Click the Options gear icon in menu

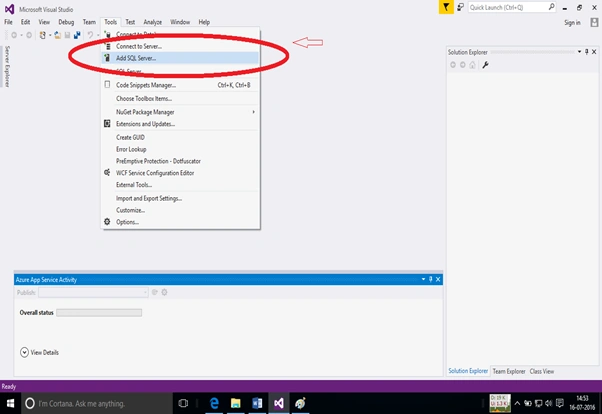(107, 222)
